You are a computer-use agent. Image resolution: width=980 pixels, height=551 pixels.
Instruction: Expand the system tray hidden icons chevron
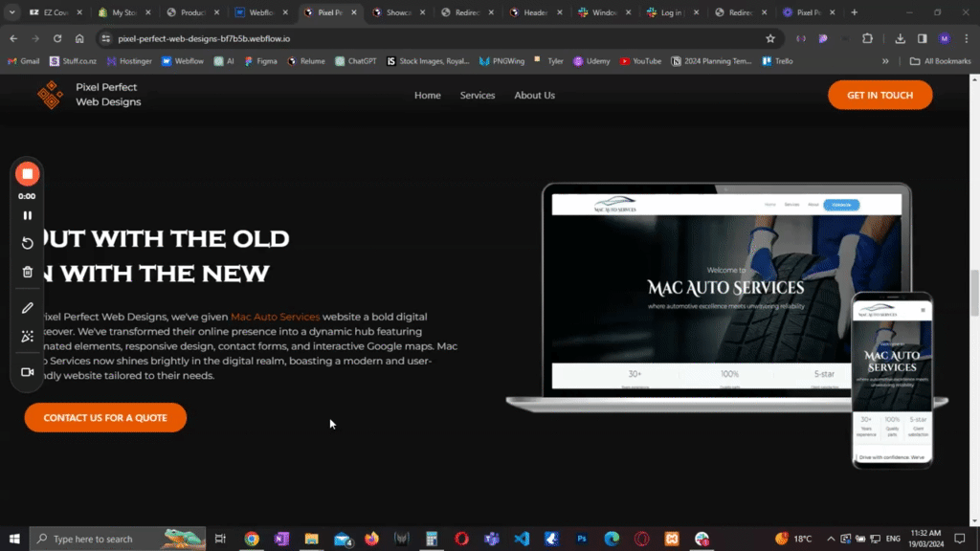pyautogui.click(x=830, y=539)
